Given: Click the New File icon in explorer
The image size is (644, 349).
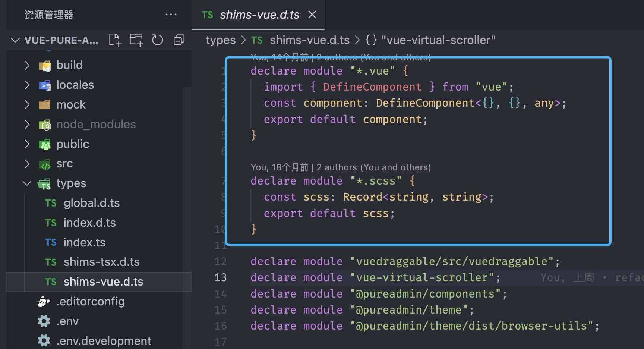Looking at the screenshot, I should point(115,40).
